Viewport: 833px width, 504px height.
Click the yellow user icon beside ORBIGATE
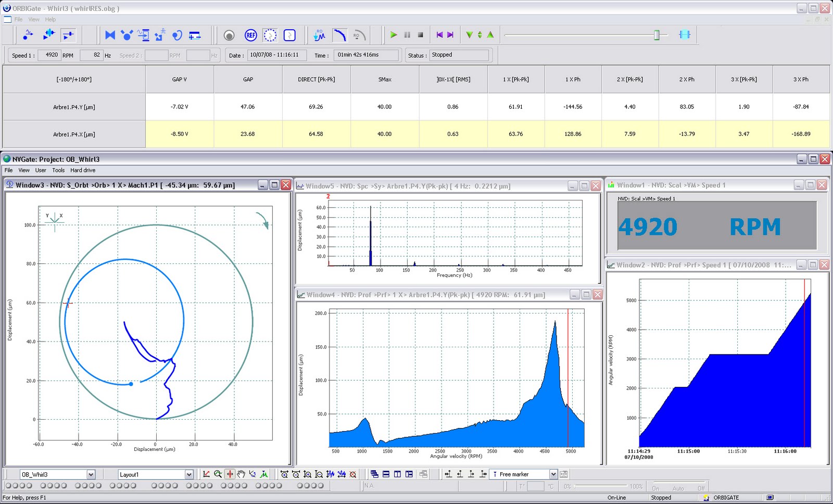706,498
